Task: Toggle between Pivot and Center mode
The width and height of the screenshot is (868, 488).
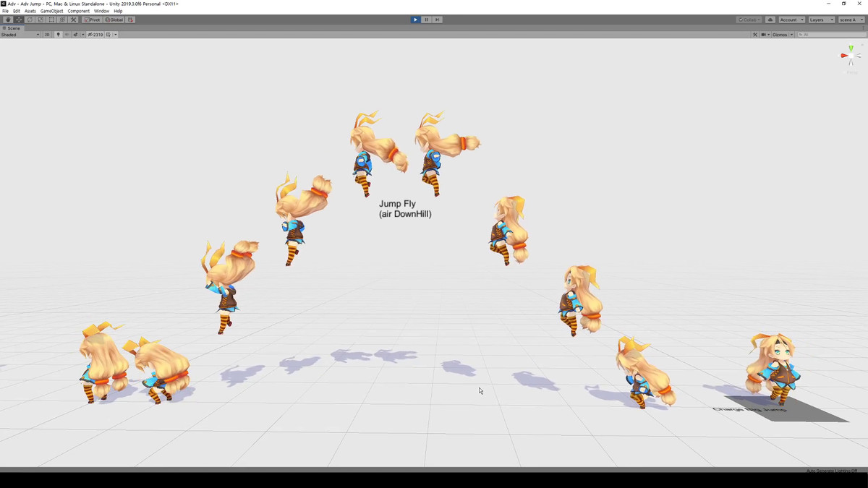Action: [x=91, y=20]
